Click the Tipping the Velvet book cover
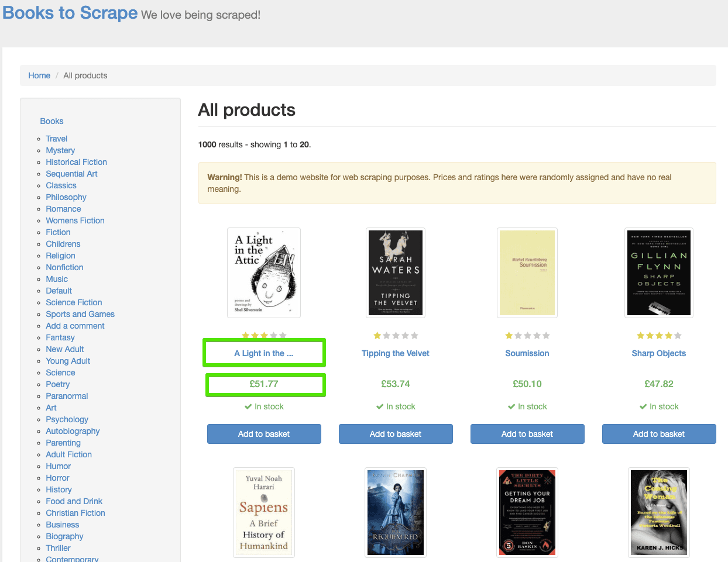The image size is (728, 562). tap(395, 273)
